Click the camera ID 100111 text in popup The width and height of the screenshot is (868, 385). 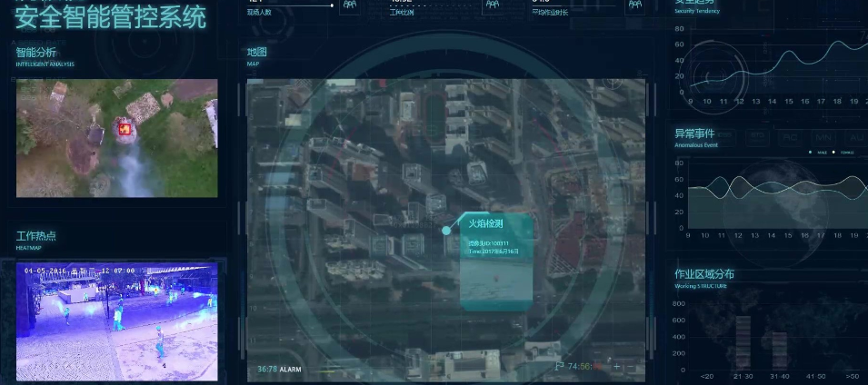pos(489,243)
